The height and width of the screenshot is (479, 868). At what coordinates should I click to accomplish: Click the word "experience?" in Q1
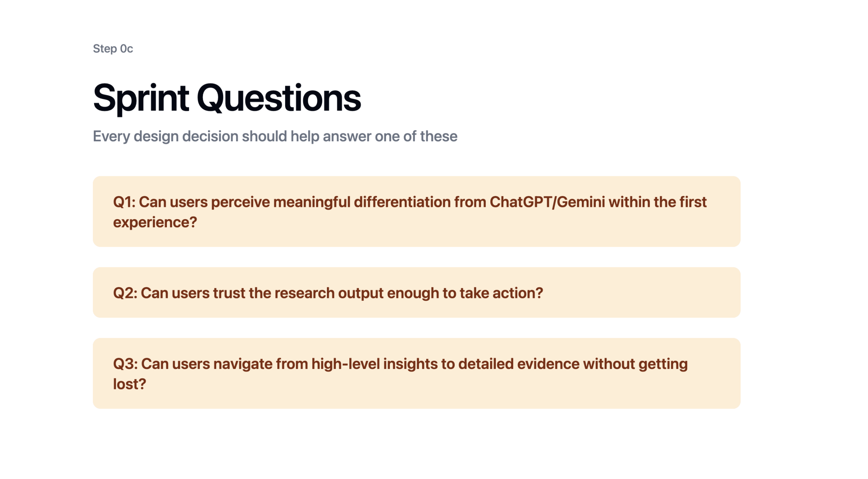(155, 223)
